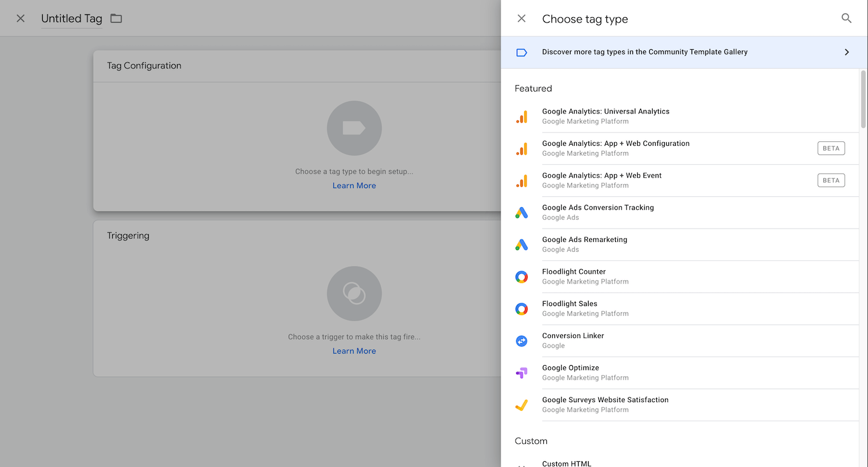The image size is (868, 467).
Task: Click the search icon in tag type panel
Action: click(x=846, y=19)
